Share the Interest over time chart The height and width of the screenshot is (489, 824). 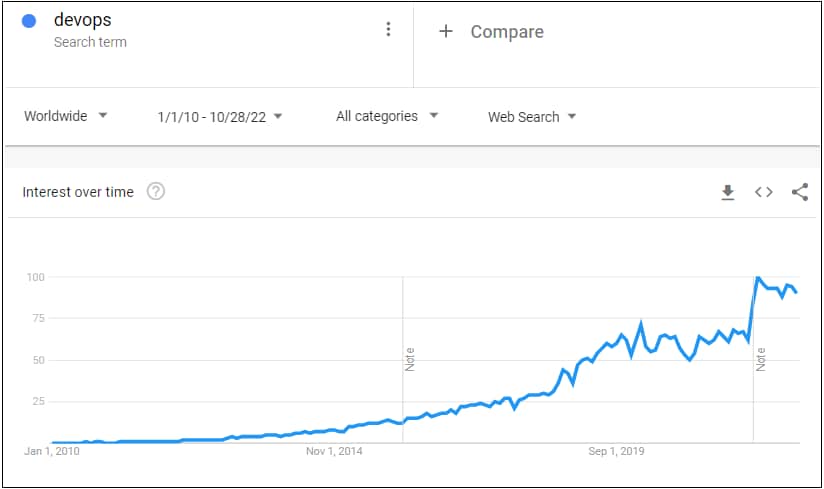[799, 192]
